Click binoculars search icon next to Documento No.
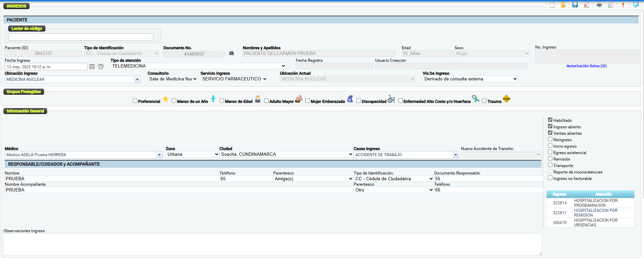 click(232, 53)
